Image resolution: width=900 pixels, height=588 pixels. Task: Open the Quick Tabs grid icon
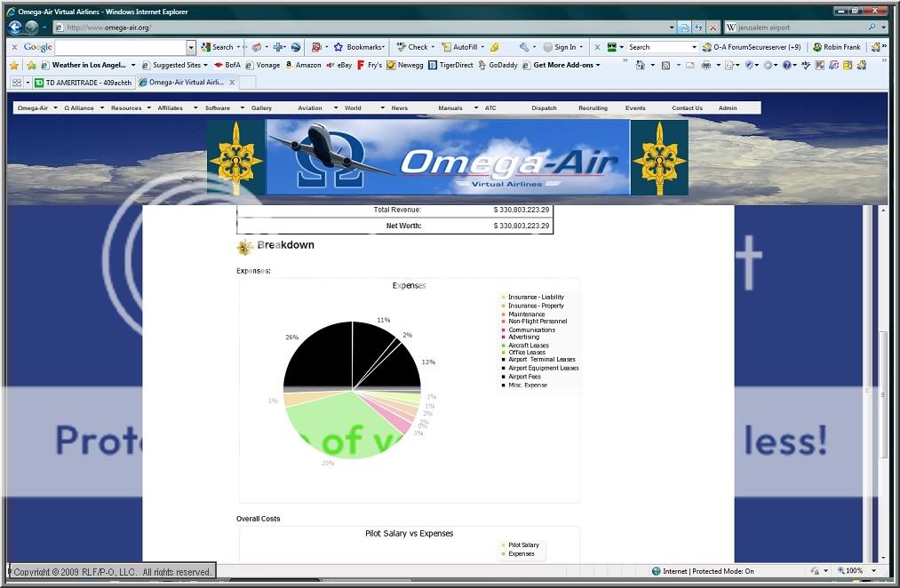tap(17, 83)
